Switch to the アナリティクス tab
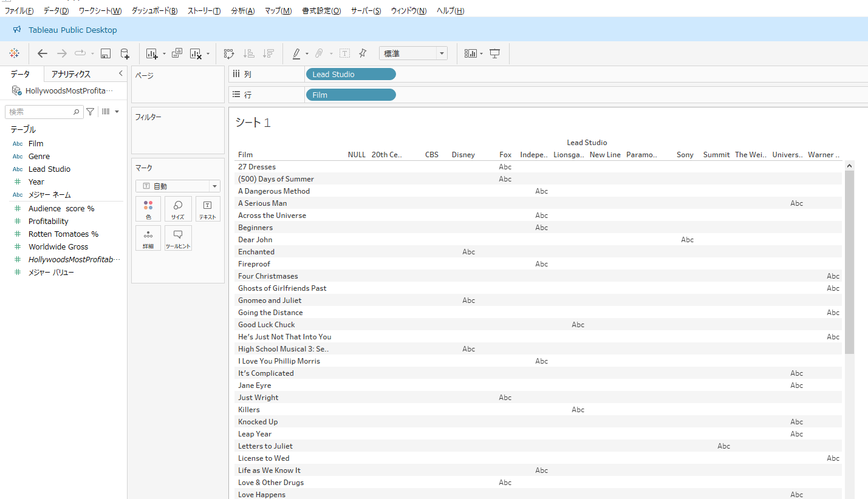 71,74
